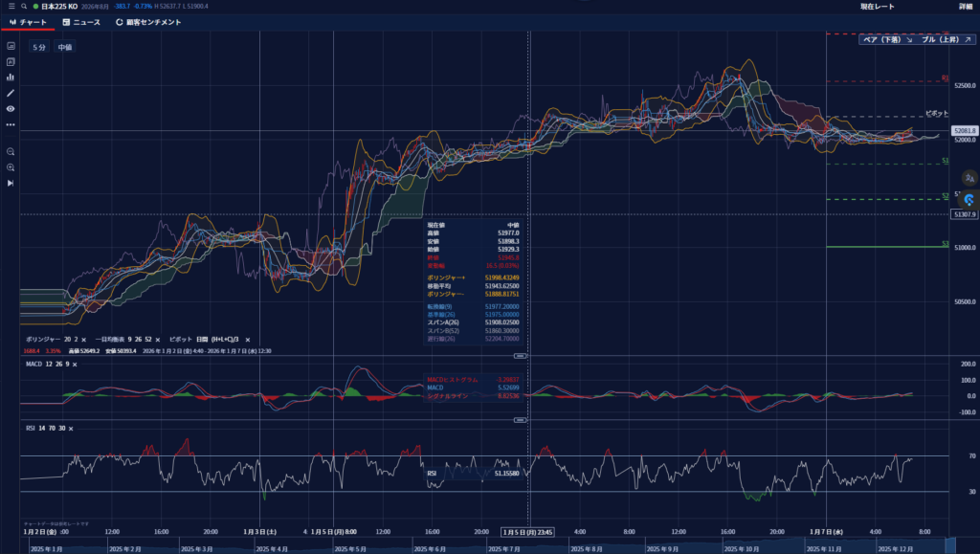Remove the ボリンジャー indicator with its X
980x554 pixels.
83,340
